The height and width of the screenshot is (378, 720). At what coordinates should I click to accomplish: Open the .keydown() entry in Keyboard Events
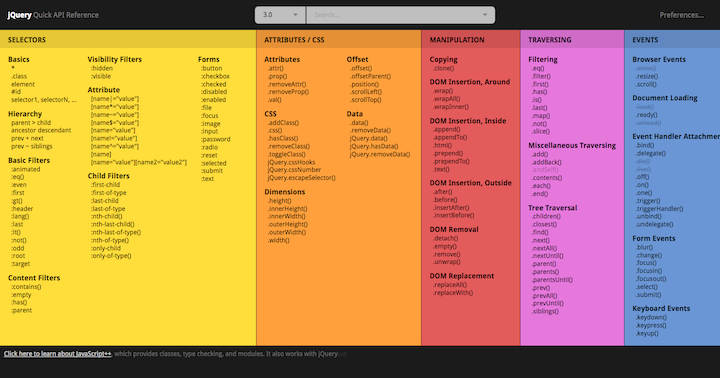point(651,317)
